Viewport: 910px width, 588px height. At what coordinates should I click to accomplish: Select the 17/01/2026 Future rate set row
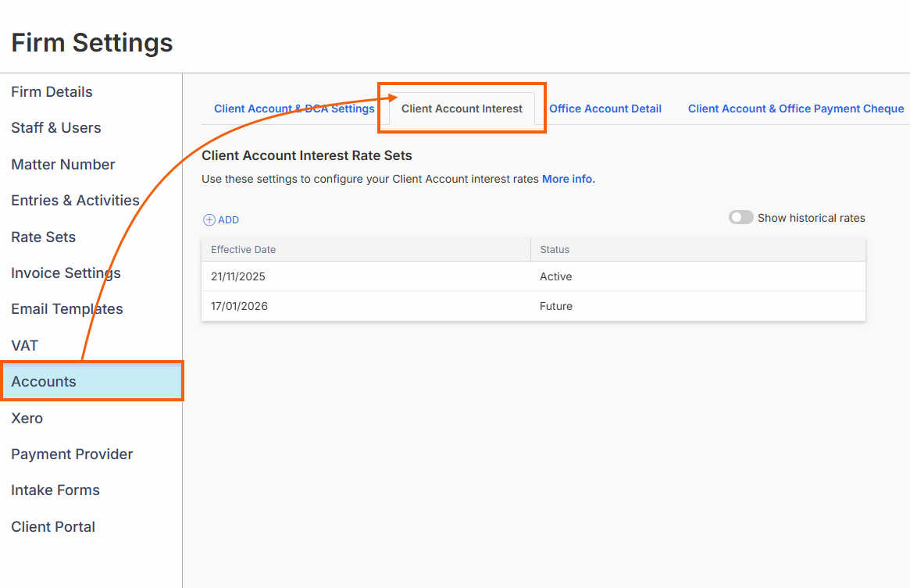click(x=533, y=306)
